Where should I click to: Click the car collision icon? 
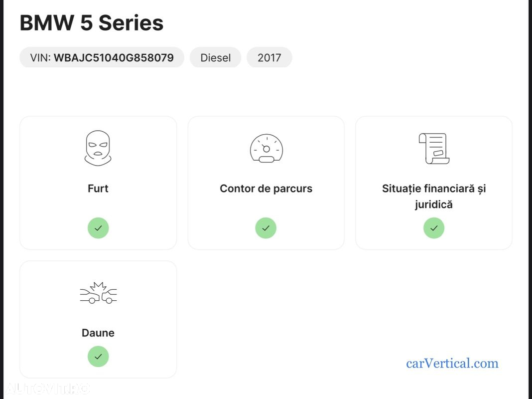(x=98, y=293)
